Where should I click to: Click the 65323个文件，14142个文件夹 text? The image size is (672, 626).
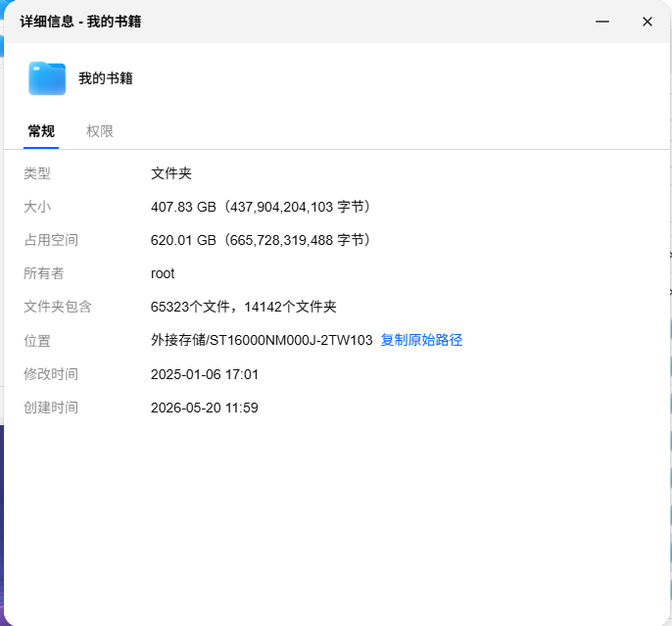click(243, 307)
